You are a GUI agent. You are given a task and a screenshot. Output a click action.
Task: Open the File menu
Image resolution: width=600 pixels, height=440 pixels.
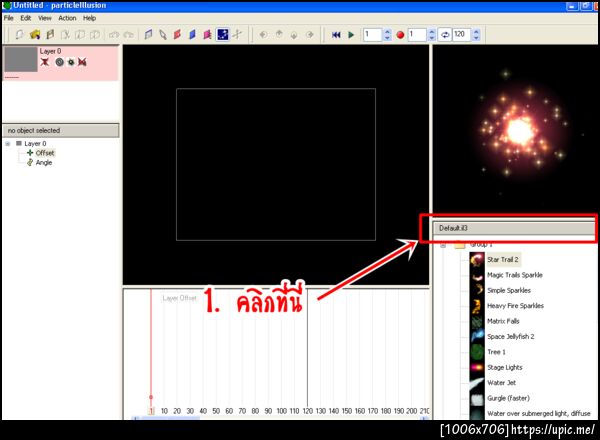8,18
